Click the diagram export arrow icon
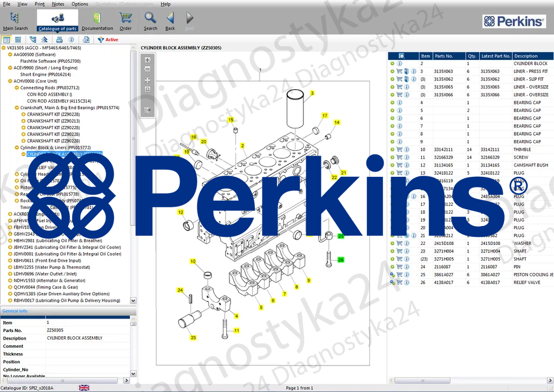The height and width of the screenshot is (392, 554). pos(148,110)
